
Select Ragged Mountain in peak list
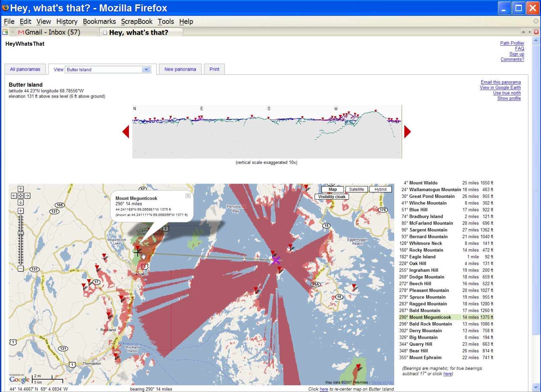click(x=446, y=304)
